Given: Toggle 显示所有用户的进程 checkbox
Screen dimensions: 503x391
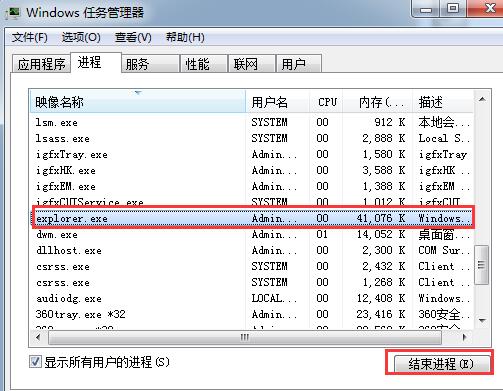Looking at the screenshot, I should click(x=35, y=362).
